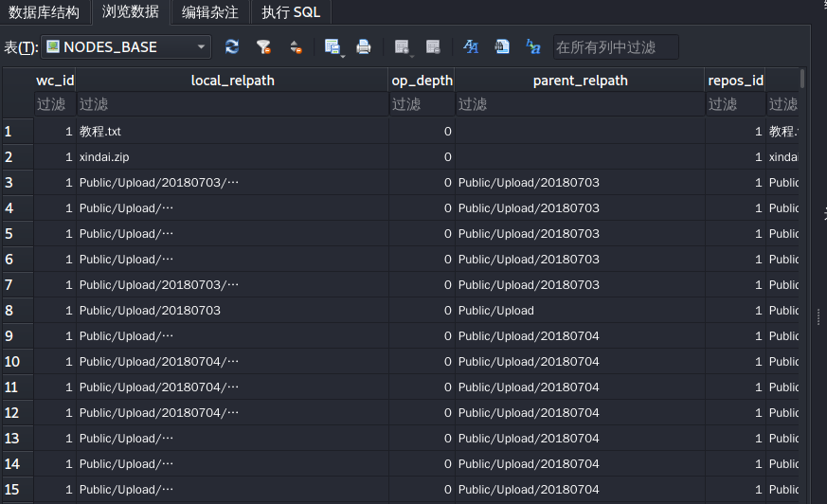The height and width of the screenshot is (504, 827).
Task: Print the current table view
Action: pos(364,47)
